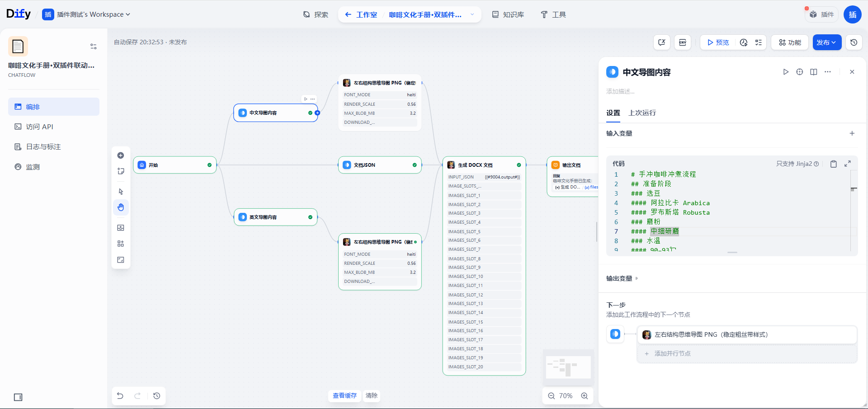868x409 pixels.
Task: Go to 监测 in the sidebar
Action: tap(54, 167)
